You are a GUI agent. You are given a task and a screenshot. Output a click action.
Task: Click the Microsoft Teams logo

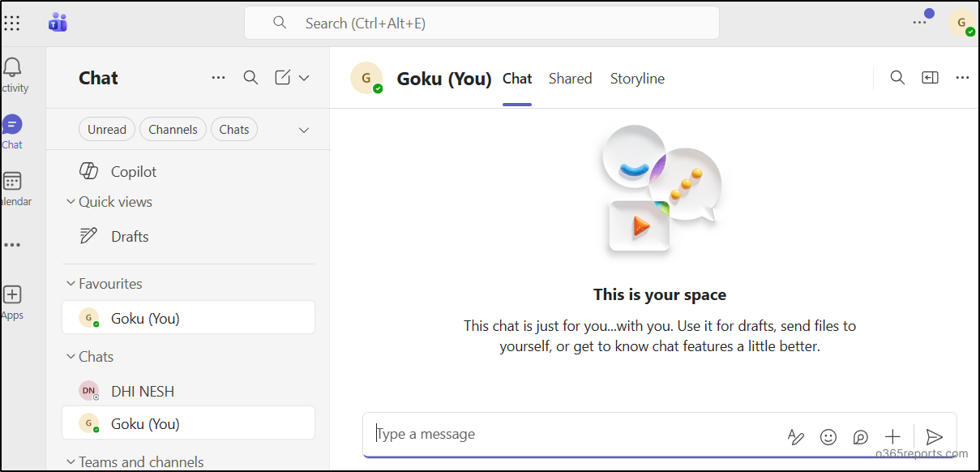pyautogui.click(x=58, y=23)
